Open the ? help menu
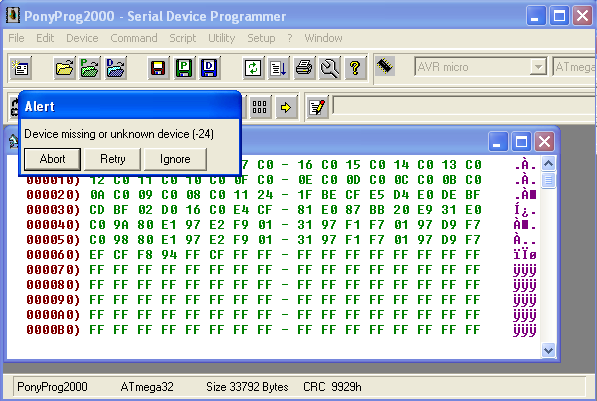The height and width of the screenshot is (401, 597). 290,38
